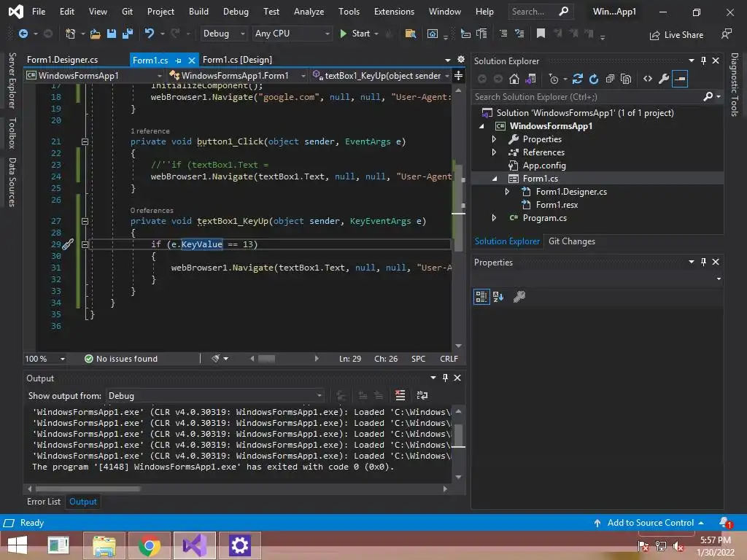Refresh the Solution Explorer
The width and height of the screenshot is (747, 560).
[x=594, y=79]
